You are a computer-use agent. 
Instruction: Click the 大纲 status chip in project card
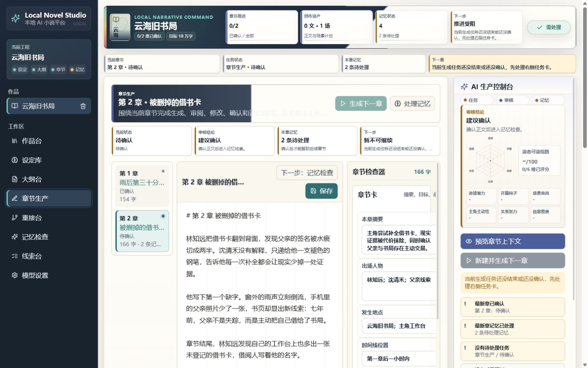click(39, 69)
